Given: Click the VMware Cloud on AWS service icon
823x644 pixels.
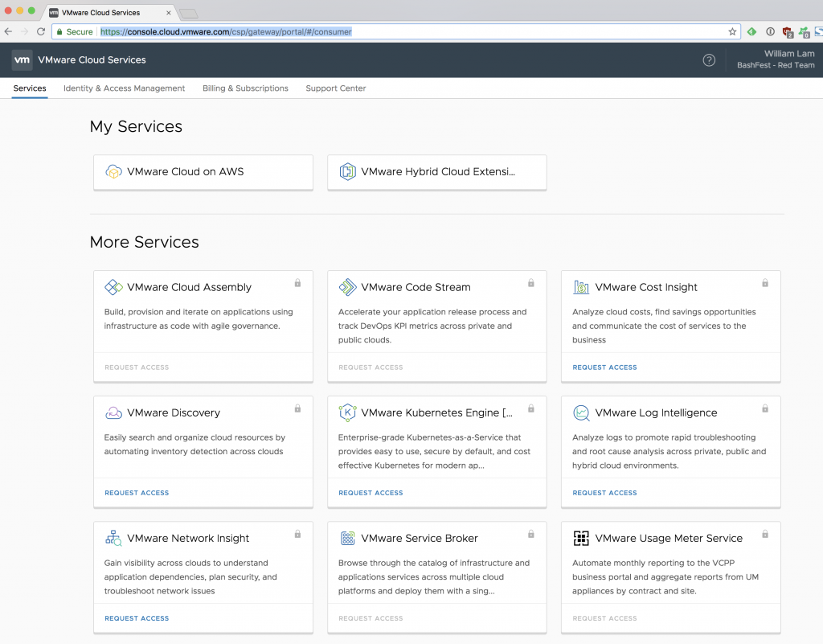Looking at the screenshot, I should coord(113,172).
